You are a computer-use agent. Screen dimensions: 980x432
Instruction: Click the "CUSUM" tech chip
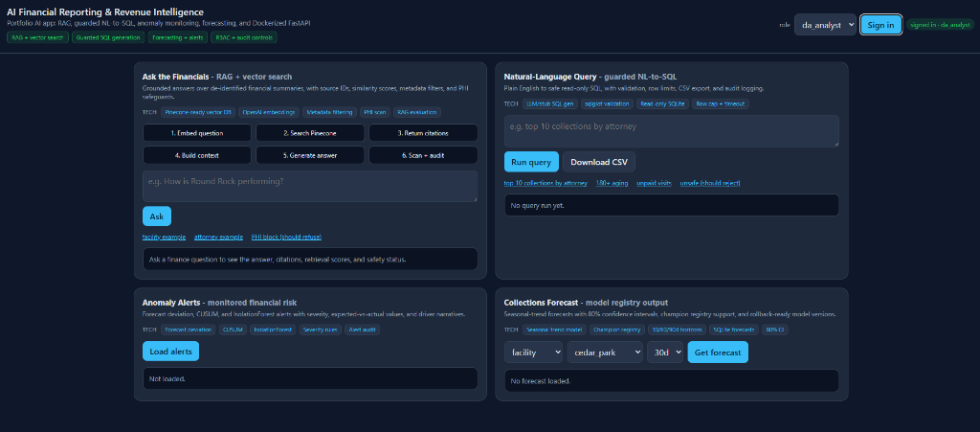pos(234,330)
